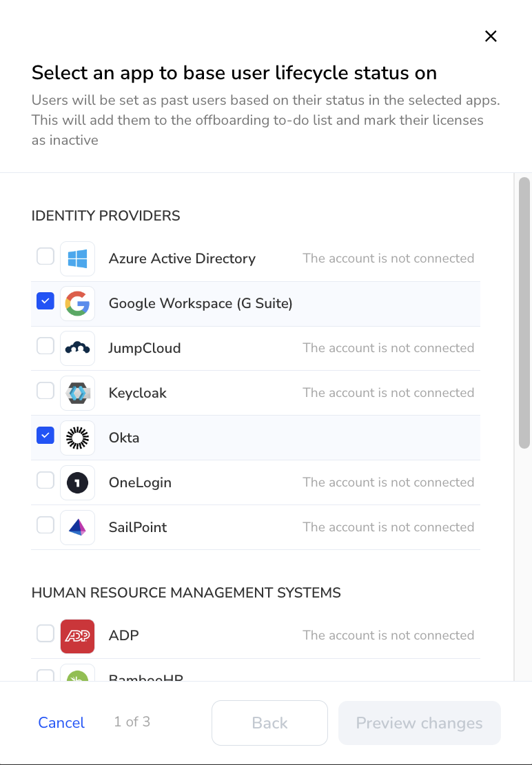Click 'not connected' note beside SailPoint
The image size is (532, 765).
389,527
